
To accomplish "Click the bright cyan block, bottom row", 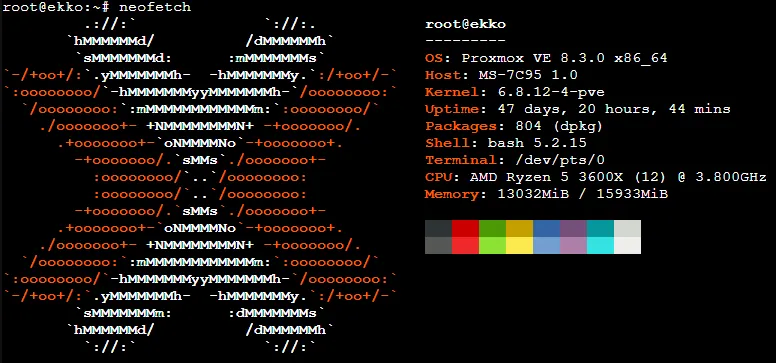I will (600, 245).
